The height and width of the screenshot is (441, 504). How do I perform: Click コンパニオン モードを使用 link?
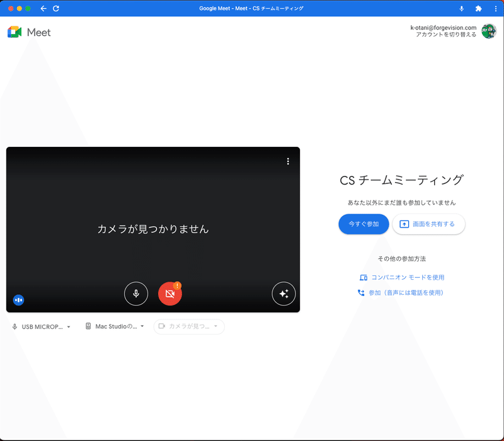402,277
